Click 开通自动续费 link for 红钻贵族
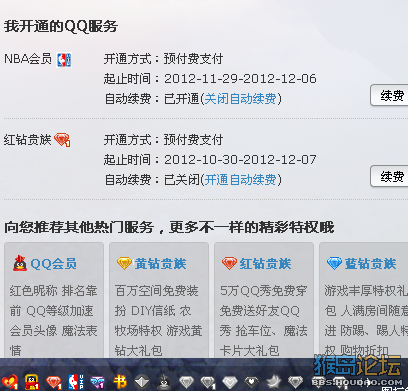The height and width of the screenshot is (391, 408). click(x=240, y=180)
